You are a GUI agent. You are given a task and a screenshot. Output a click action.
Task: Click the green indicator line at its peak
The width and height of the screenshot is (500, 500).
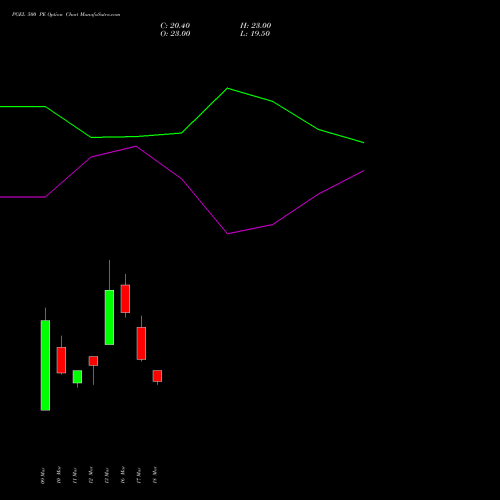point(227,88)
